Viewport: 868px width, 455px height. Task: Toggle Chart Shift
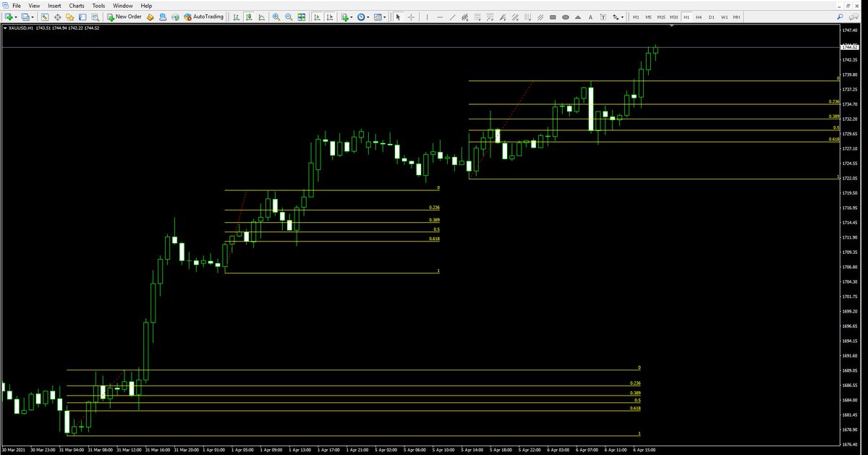329,17
